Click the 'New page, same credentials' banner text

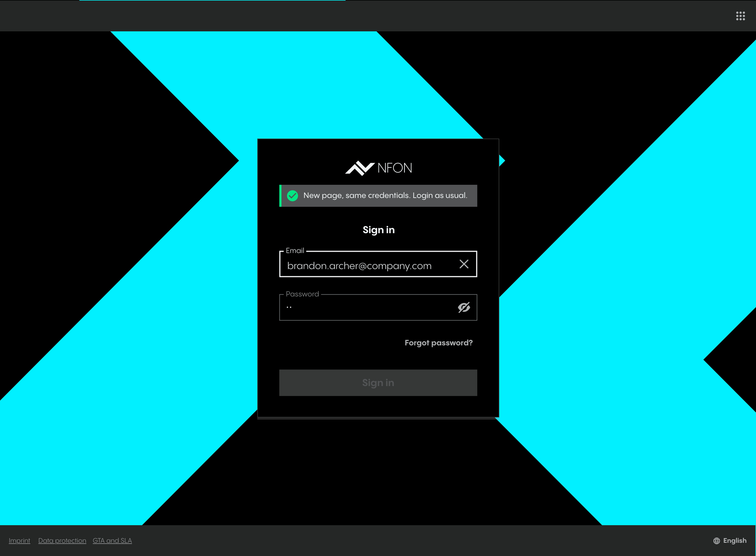pos(385,195)
